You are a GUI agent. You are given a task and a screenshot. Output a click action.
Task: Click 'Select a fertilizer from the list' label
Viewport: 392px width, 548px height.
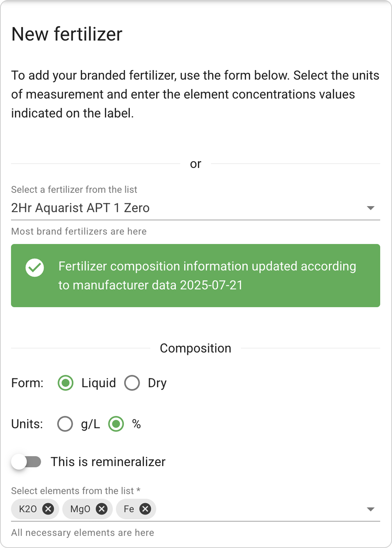pos(74,189)
